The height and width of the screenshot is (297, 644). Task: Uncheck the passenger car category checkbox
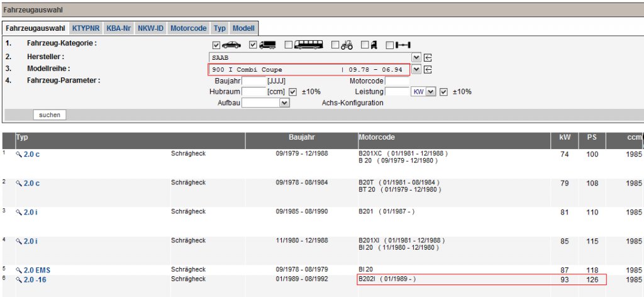[x=216, y=45]
